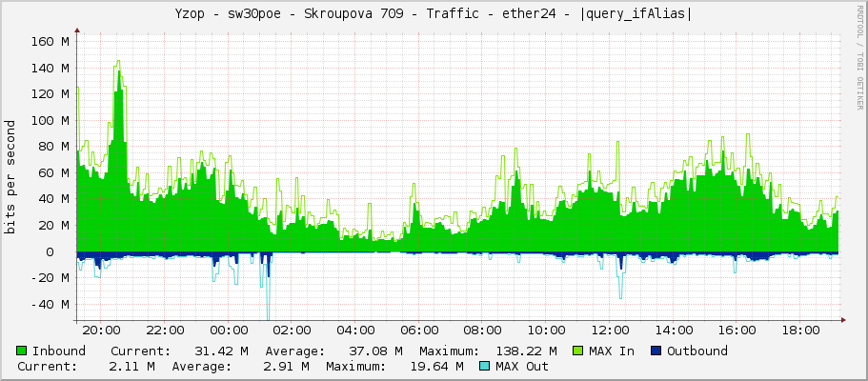Click the 06:00 time axis label
Viewport: 868px width, 381px height.
[418, 331]
